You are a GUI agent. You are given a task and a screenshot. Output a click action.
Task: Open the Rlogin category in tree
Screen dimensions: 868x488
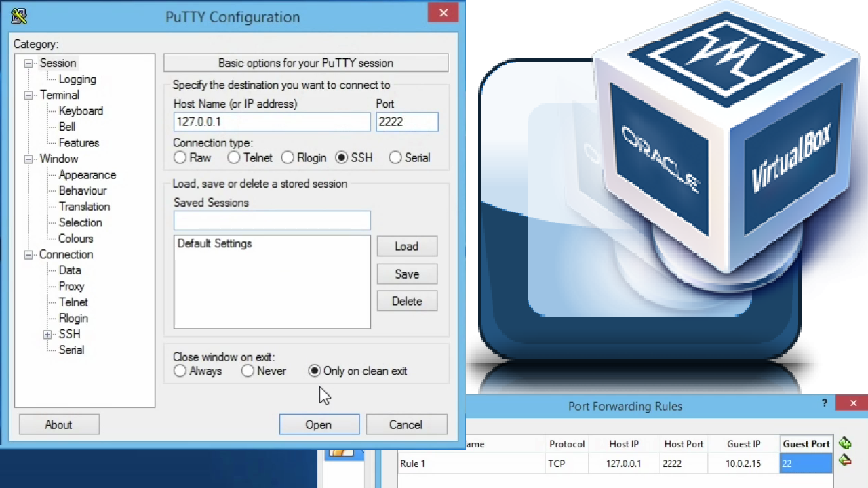point(73,319)
